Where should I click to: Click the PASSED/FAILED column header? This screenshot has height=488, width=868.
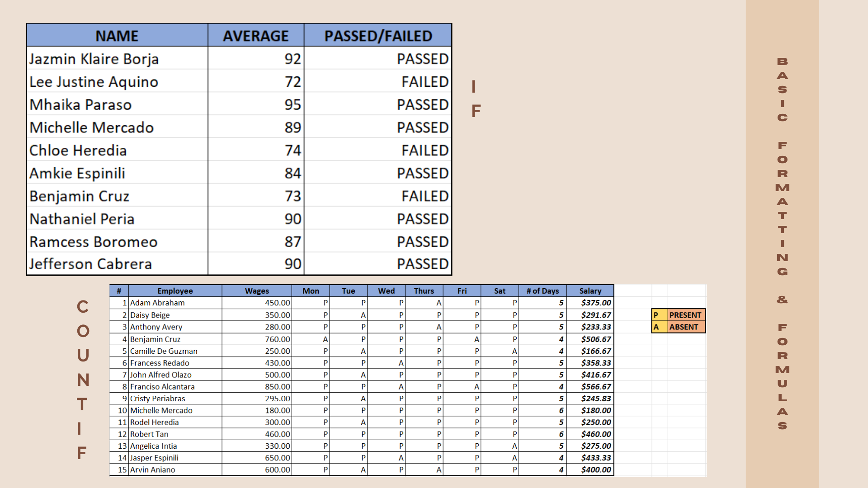click(378, 36)
